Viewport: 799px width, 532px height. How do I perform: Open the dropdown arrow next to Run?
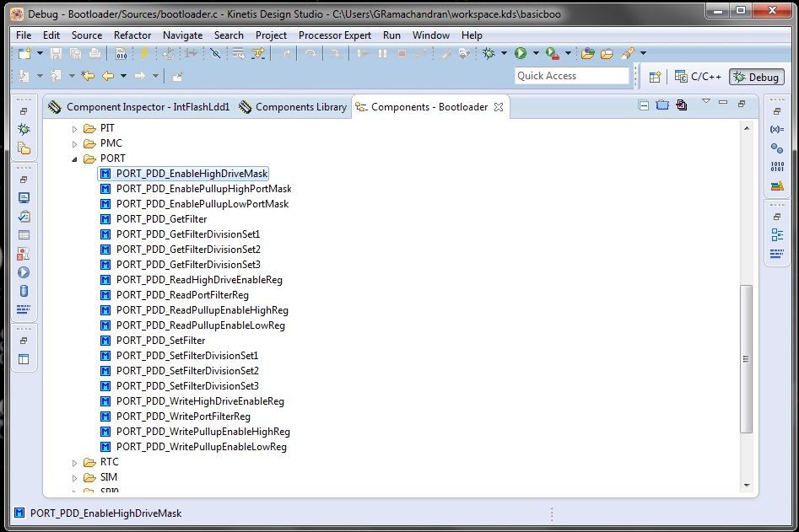[x=535, y=54]
